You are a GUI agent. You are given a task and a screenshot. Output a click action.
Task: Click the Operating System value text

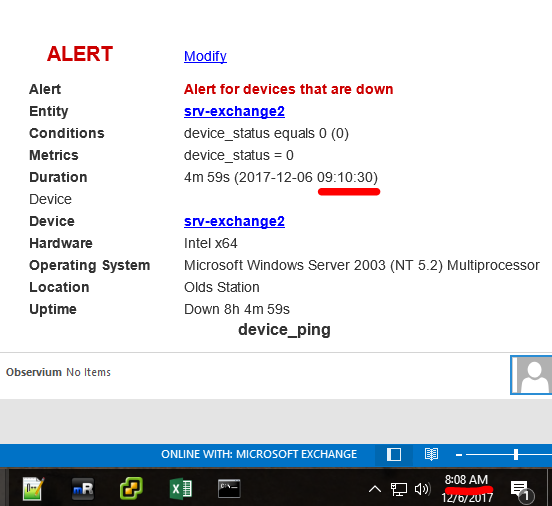(362, 266)
